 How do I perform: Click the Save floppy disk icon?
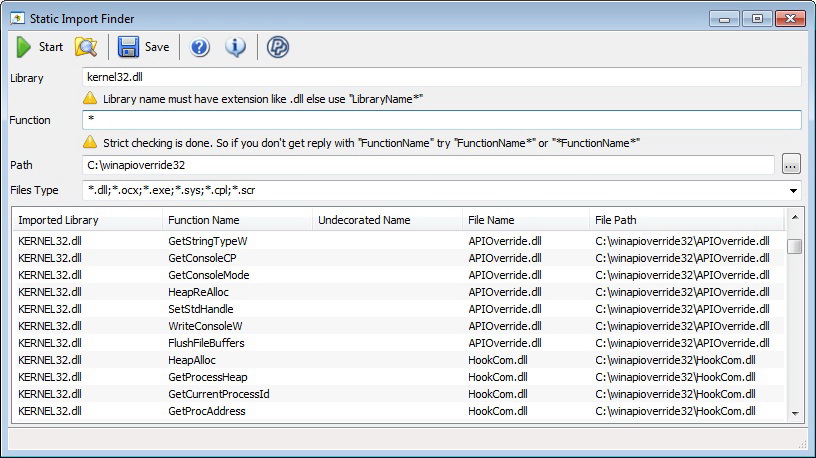click(x=128, y=47)
